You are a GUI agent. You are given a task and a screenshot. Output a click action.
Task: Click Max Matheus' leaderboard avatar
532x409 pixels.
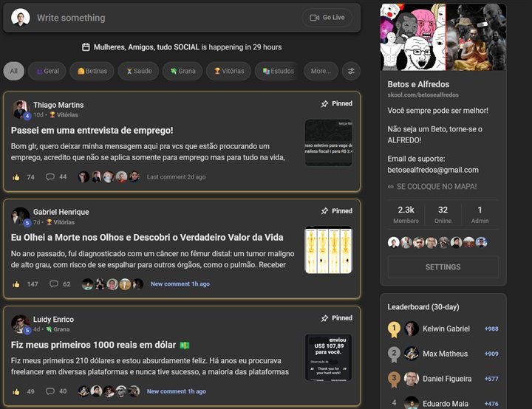coord(412,354)
